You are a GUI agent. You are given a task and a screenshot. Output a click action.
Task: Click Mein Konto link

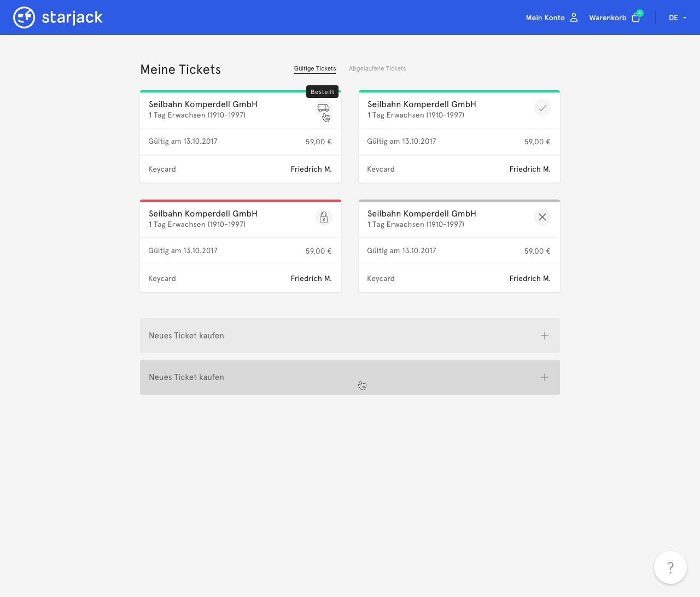tap(545, 17)
